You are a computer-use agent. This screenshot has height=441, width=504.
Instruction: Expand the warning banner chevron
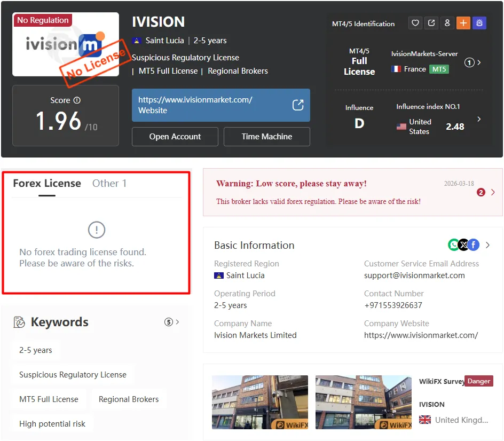493,192
